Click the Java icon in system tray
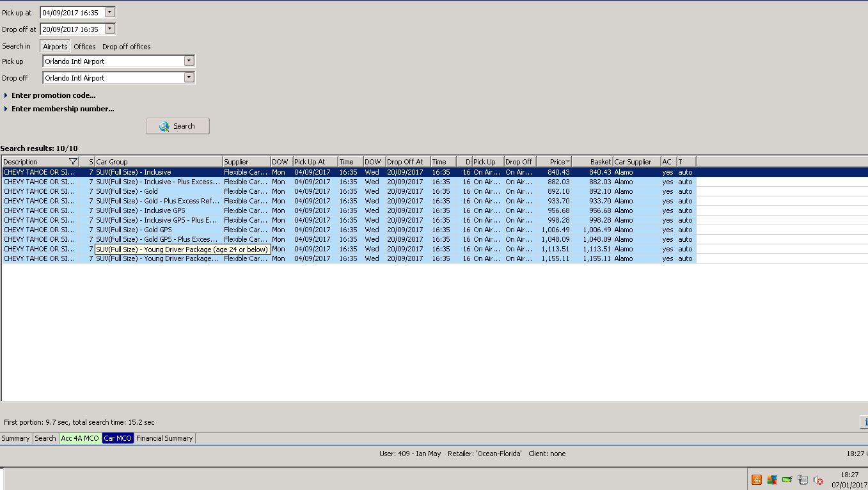This screenshot has height=490, width=868. click(757, 480)
